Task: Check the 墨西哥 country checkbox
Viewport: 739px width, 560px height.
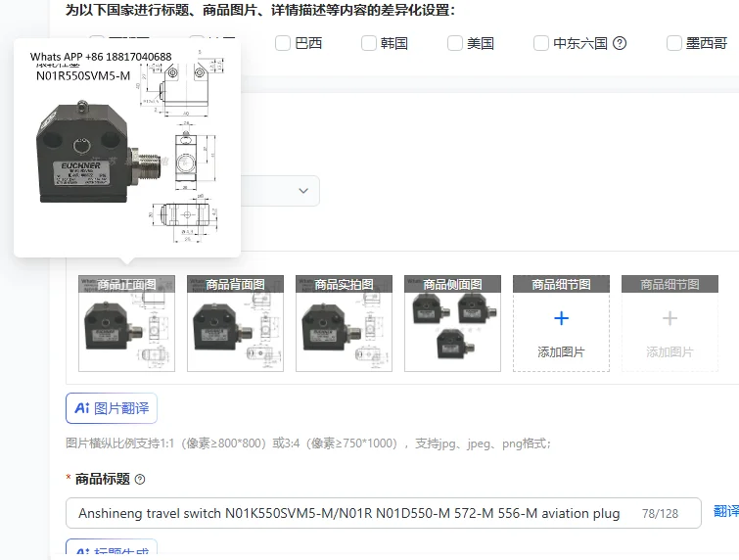Action: [x=674, y=43]
